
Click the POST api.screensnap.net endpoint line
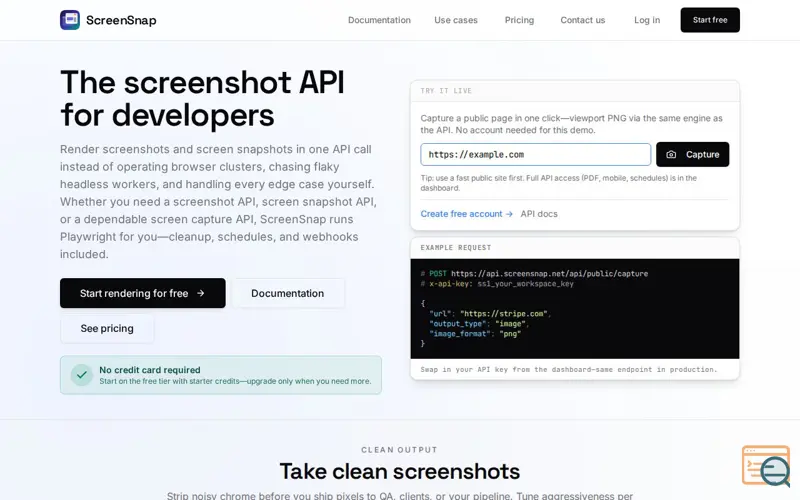tap(534, 273)
